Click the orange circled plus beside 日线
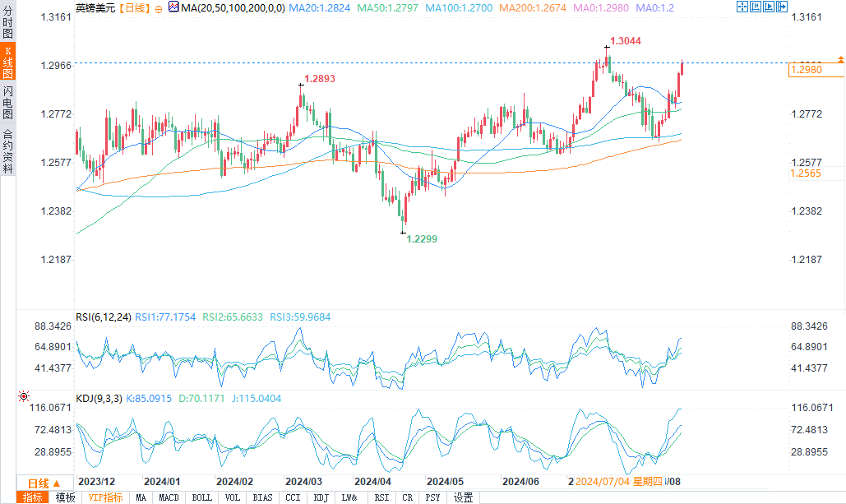Image resolution: width=846 pixels, height=504 pixels. point(158,9)
